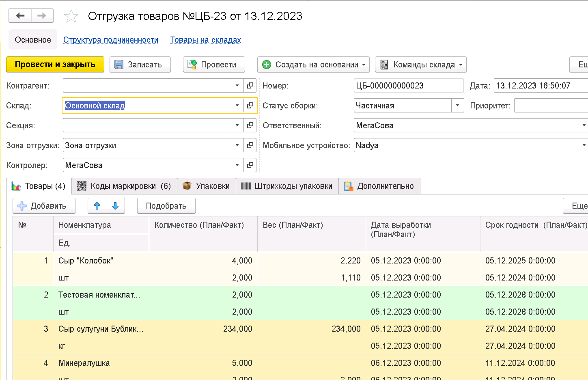Click the Добавить button
Image resolution: width=588 pixels, height=380 pixels.
coord(44,206)
